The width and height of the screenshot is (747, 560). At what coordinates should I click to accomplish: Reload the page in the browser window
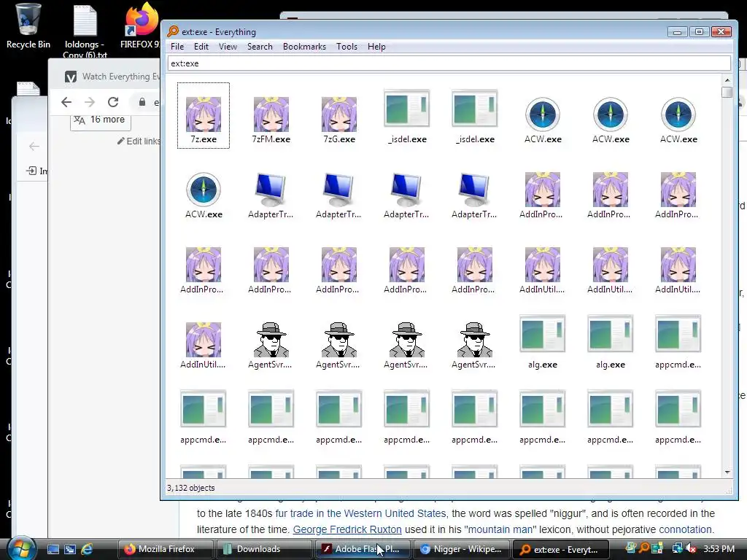coord(113,102)
